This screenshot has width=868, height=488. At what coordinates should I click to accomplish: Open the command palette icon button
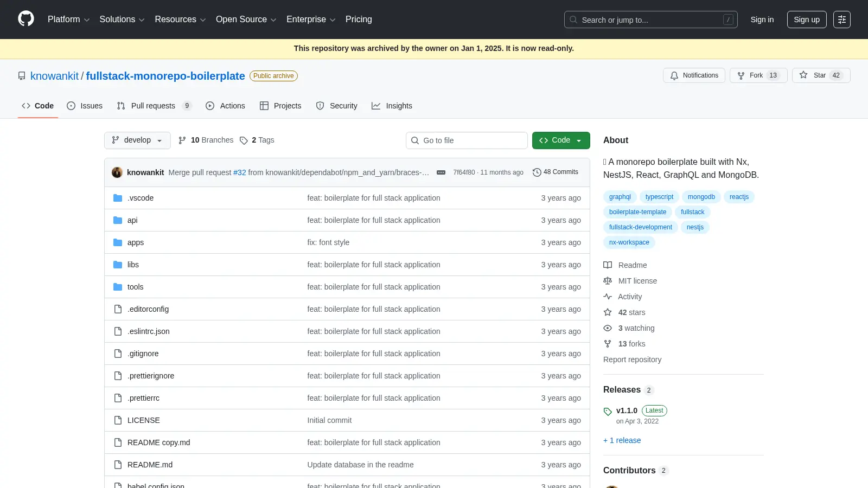click(842, 20)
